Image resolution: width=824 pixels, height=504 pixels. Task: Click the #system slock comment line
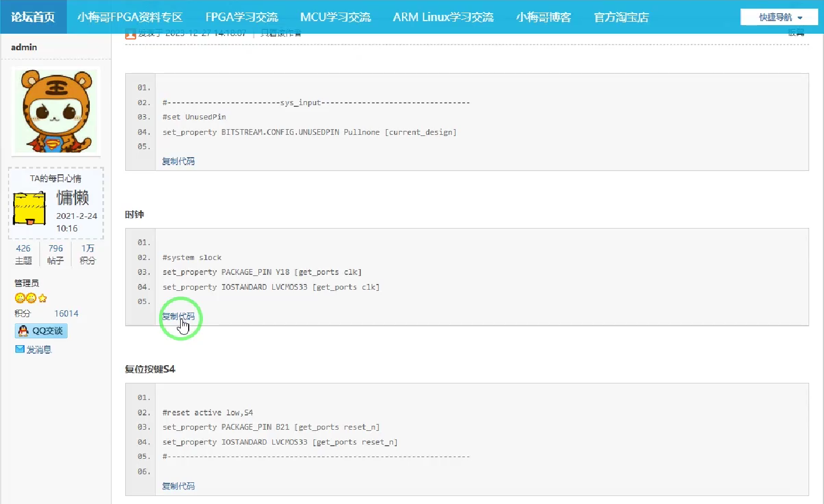(192, 258)
